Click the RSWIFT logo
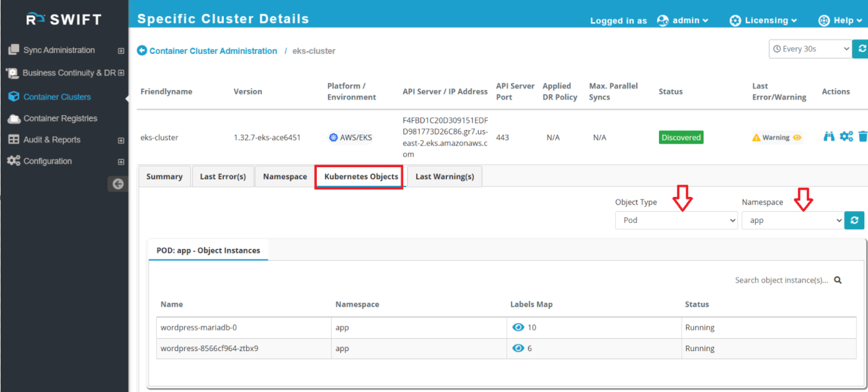Viewport: 868px width, 392px height. (x=64, y=19)
